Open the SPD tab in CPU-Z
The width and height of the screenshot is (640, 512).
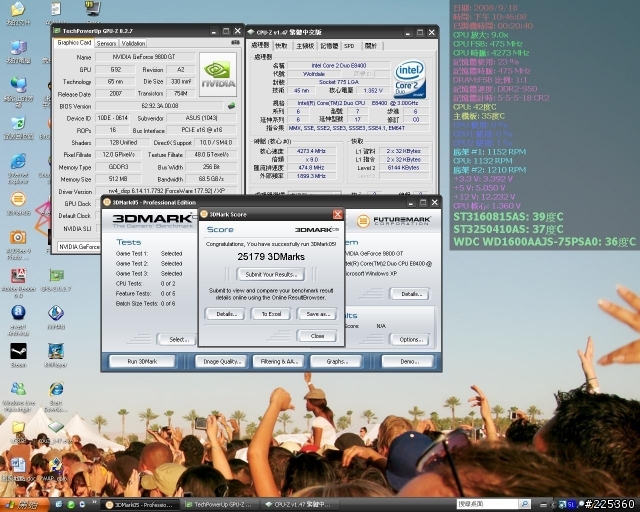pos(349,46)
